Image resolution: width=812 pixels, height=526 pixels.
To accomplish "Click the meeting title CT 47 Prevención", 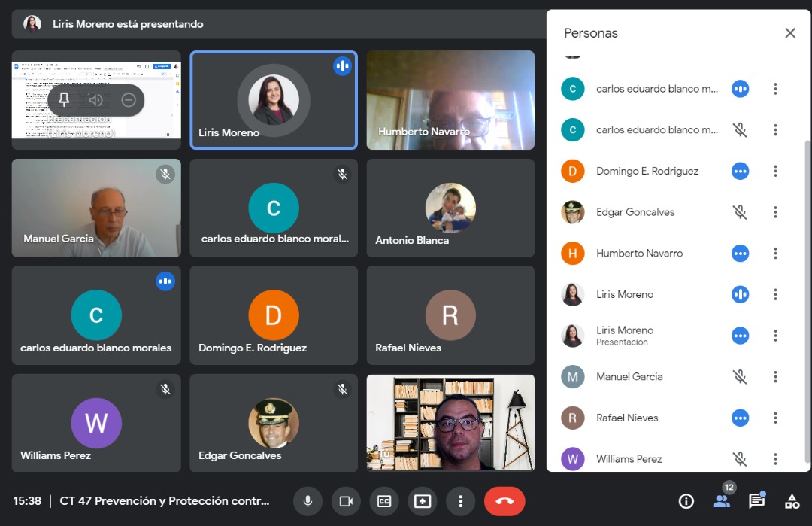I will point(164,501).
